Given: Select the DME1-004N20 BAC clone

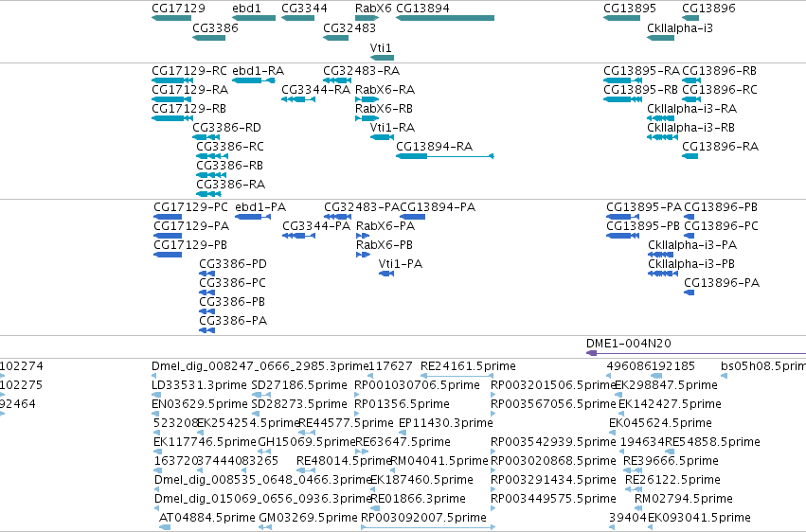Looking at the screenshot, I should coord(696,353).
